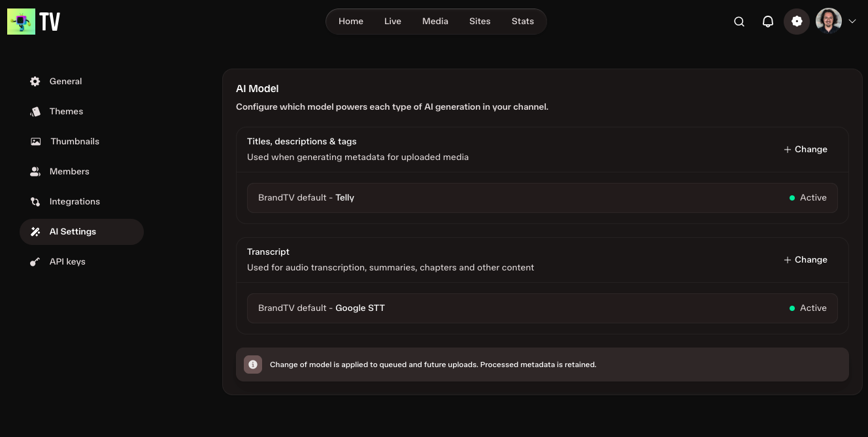
Task: Go to the Stats tab
Action: [x=523, y=22]
